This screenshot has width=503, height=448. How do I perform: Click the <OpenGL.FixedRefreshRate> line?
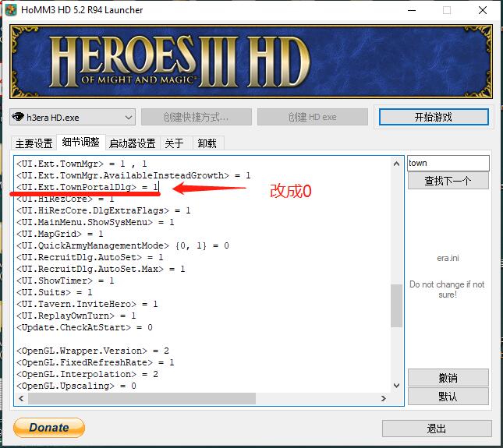pyautogui.click(x=95, y=362)
